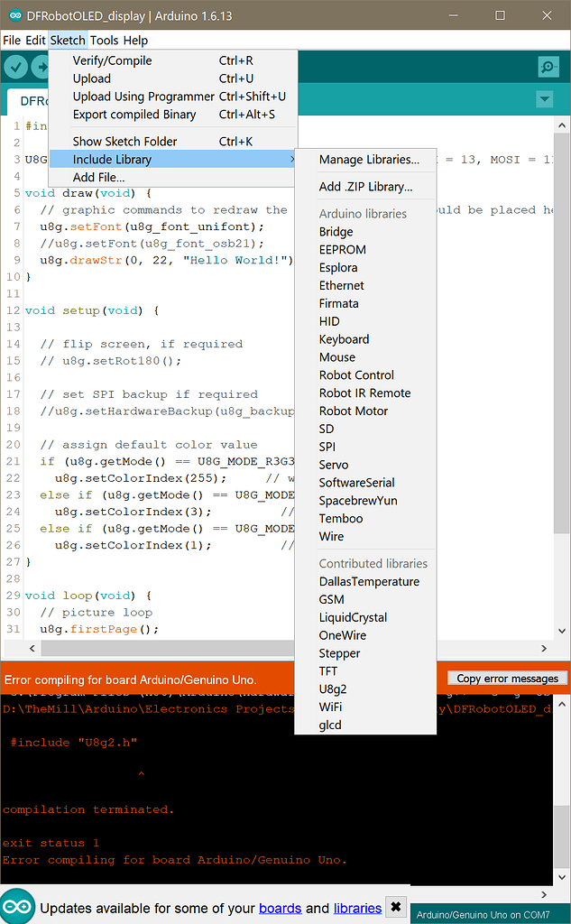571x924 pixels.
Task: Include the SPI library
Action: point(365,447)
